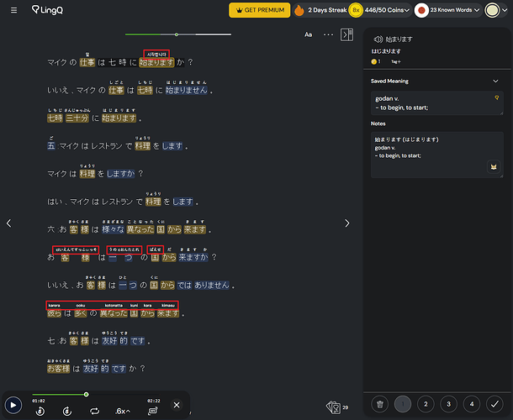Open the vocabulary review cards icon
Image resolution: width=513 pixels, height=420 pixels.
(333, 407)
